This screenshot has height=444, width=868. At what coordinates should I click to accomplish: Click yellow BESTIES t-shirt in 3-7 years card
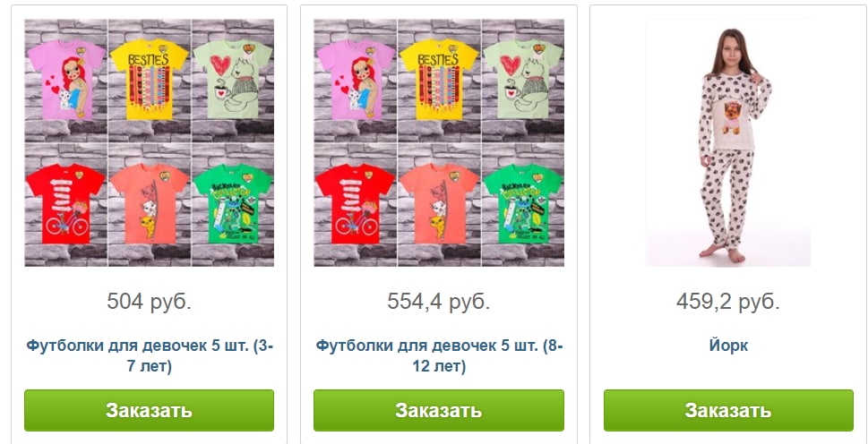pyautogui.click(x=150, y=79)
